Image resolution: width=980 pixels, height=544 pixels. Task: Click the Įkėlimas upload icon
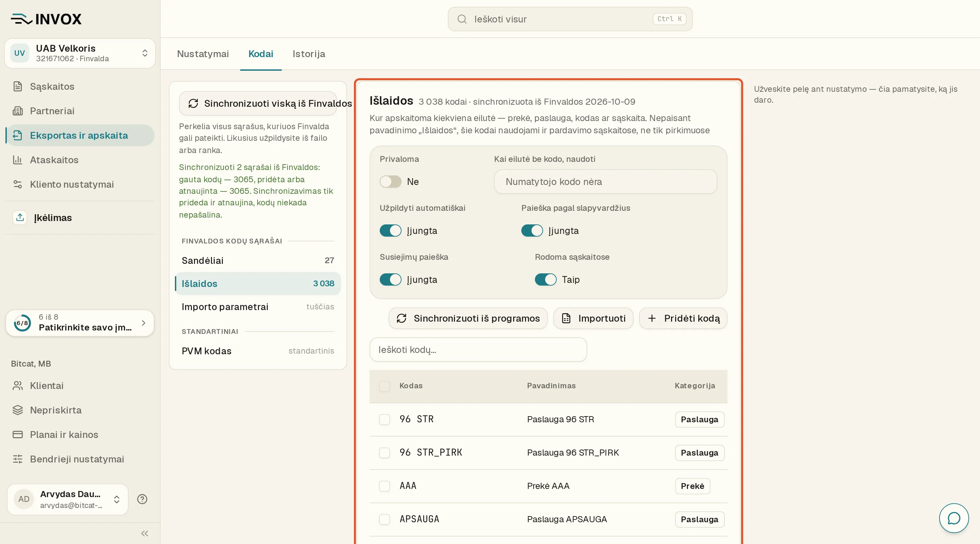20,218
